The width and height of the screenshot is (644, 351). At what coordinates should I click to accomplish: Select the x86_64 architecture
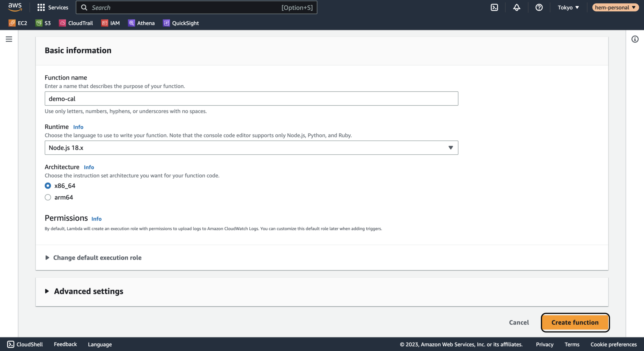[48, 186]
